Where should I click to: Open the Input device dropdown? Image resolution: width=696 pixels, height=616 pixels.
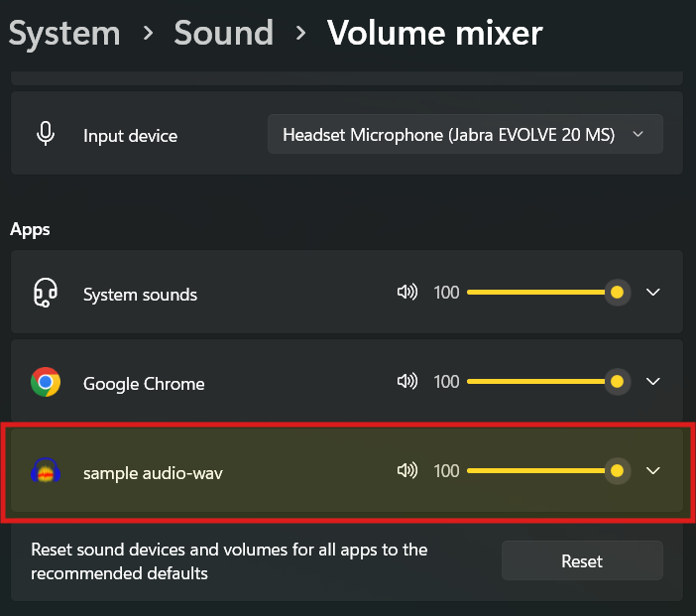pos(464,135)
